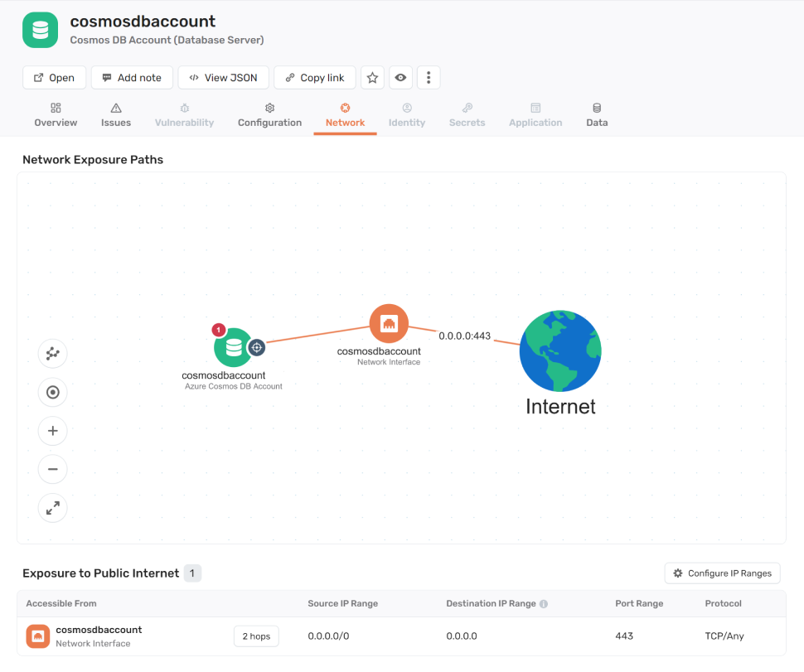Image resolution: width=804 pixels, height=672 pixels.
Task: Click the Azure Cosmos DB Account node caption
Action: pyautogui.click(x=233, y=386)
